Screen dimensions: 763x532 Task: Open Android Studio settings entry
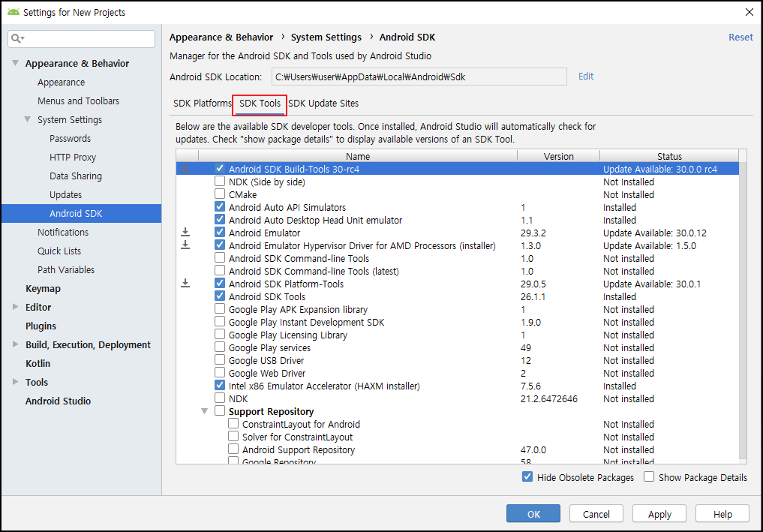58,401
